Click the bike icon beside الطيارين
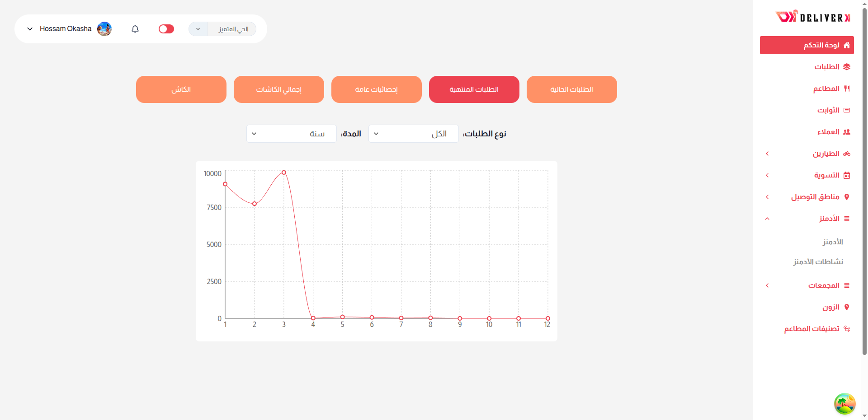The width and height of the screenshot is (868, 420). click(847, 154)
